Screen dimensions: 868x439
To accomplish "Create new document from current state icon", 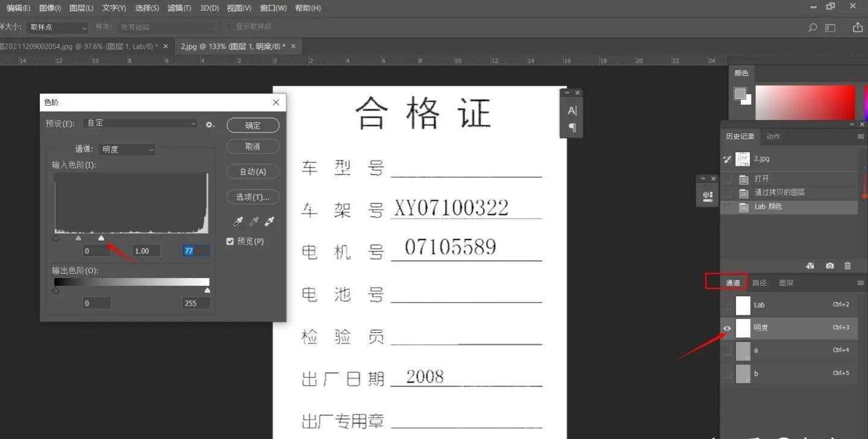I will pos(810,265).
